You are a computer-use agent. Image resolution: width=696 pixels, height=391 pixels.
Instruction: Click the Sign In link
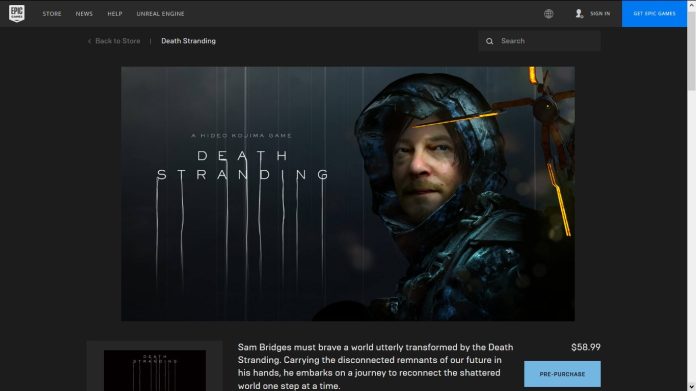(600, 14)
